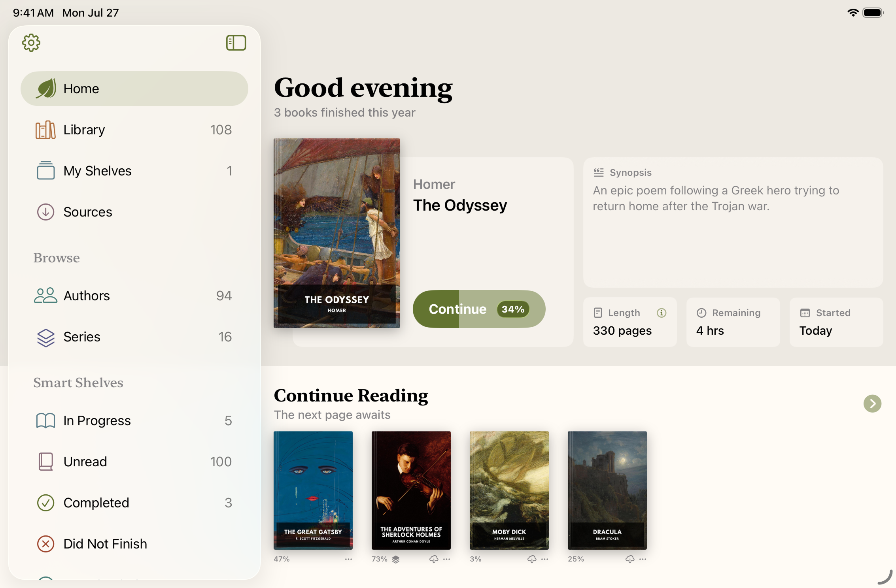Go to Sources in the sidebar
Image resolution: width=896 pixels, height=588 pixels.
pyautogui.click(x=134, y=212)
